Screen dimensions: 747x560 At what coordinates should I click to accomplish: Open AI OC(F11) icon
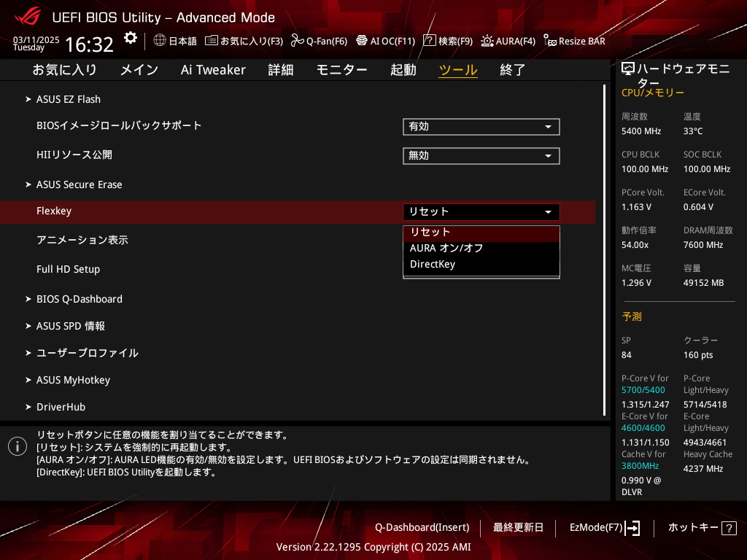click(362, 41)
